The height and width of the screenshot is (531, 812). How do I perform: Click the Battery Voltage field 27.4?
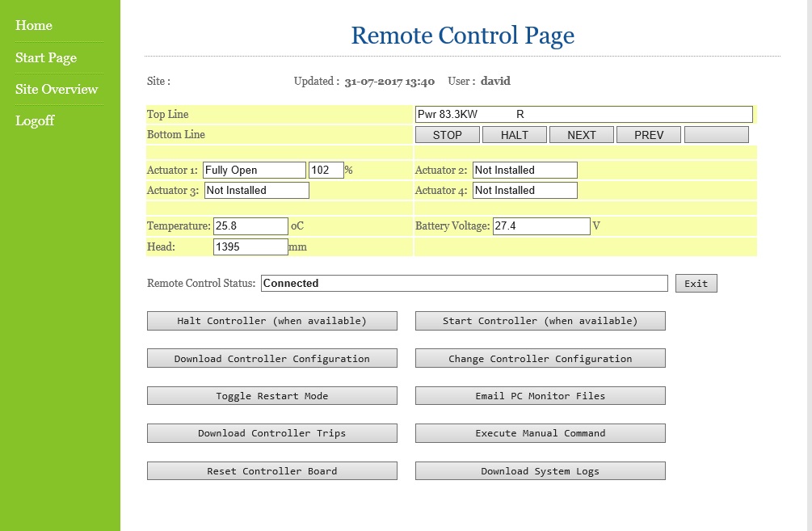[x=541, y=225]
